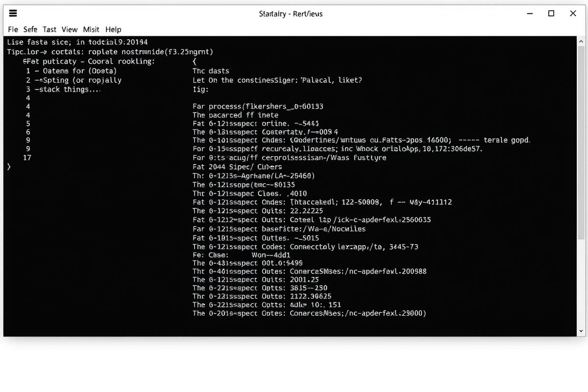Click the line starting "Far process(flkershers"
This screenshot has width=588, height=392.
258,106
